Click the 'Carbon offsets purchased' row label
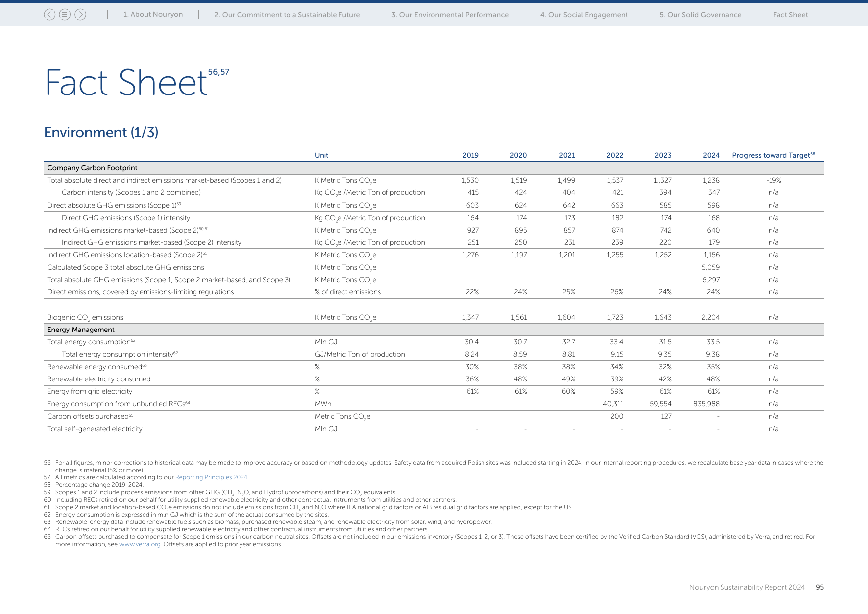 coord(90,417)
